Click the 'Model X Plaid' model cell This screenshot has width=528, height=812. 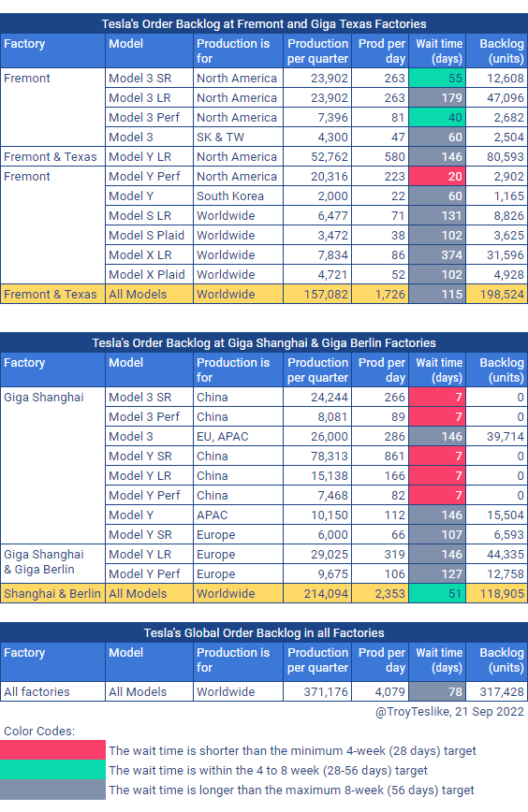click(149, 275)
